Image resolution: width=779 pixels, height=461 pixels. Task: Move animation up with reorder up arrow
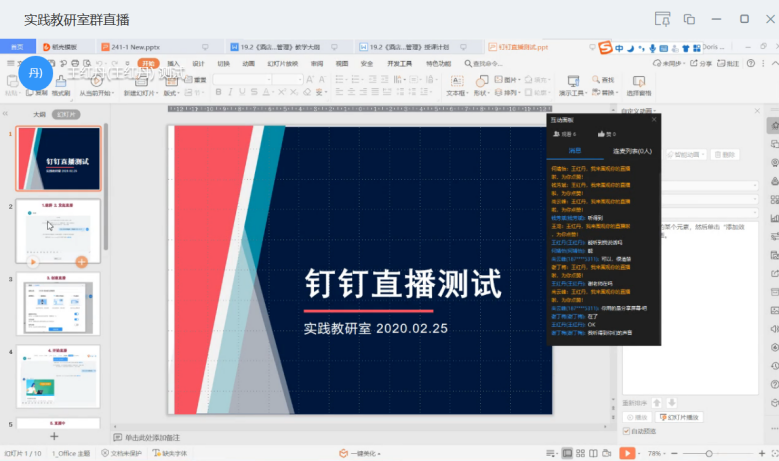tap(657, 403)
